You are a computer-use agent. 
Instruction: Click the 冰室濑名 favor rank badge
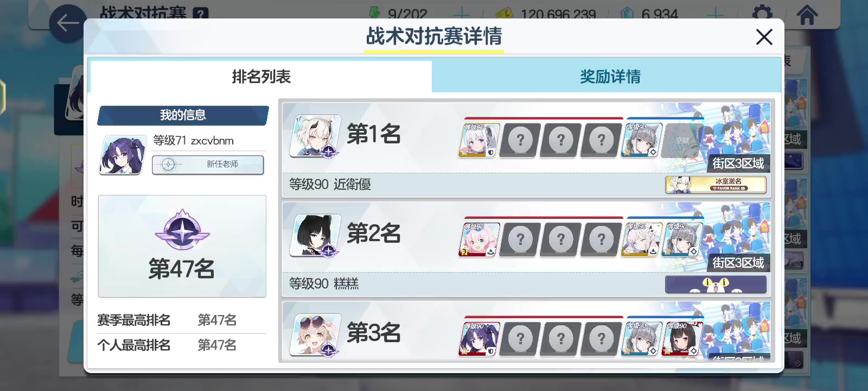tap(716, 185)
